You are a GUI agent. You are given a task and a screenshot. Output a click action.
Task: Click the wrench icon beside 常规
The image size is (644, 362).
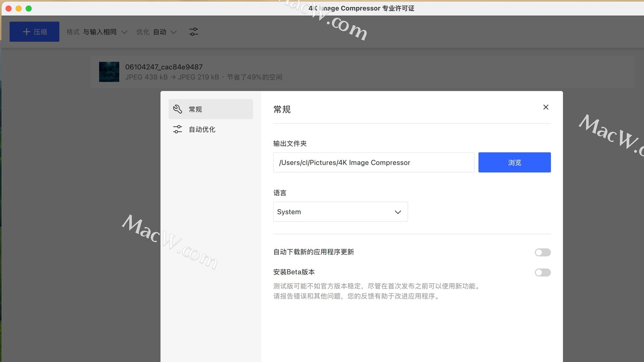tap(177, 109)
